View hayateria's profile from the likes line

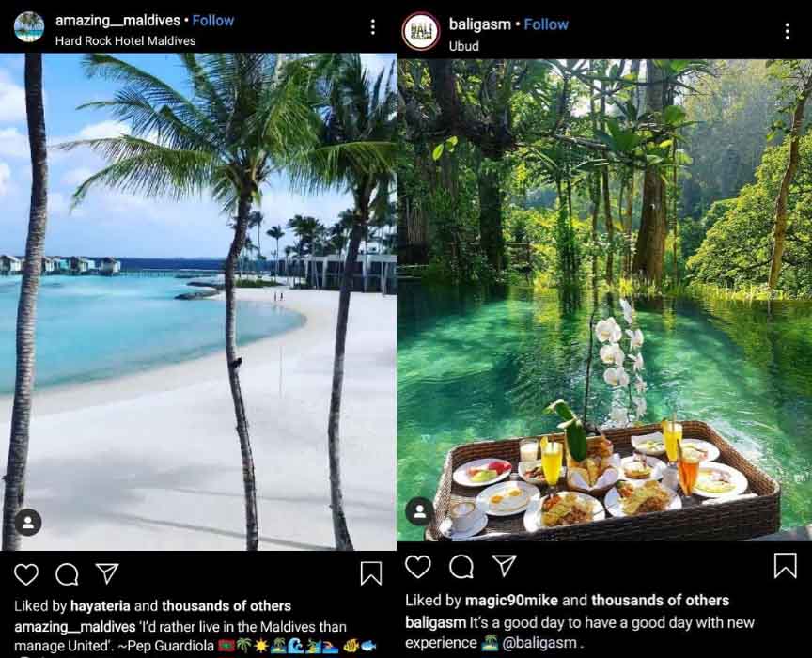(100, 605)
